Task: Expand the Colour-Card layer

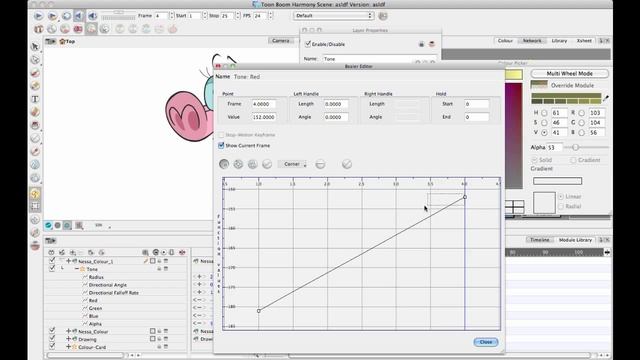Action: pyautogui.click(x=69, y=347)
